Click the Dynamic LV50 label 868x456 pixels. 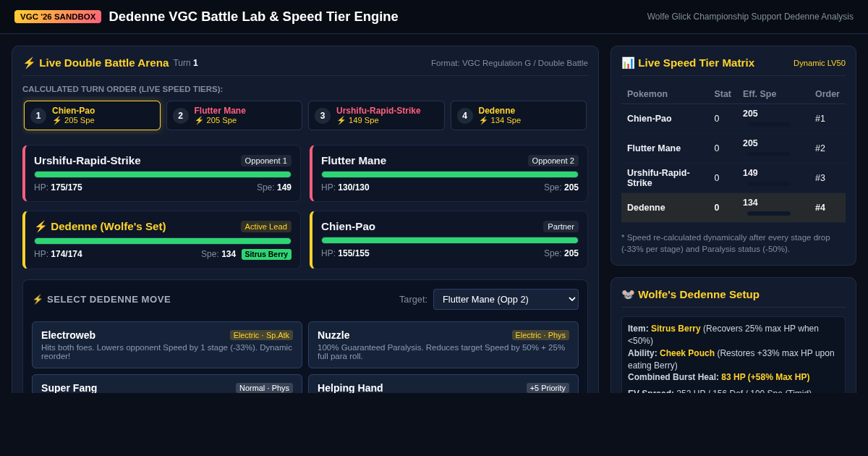pyautogui.click(x=820, y=63)
